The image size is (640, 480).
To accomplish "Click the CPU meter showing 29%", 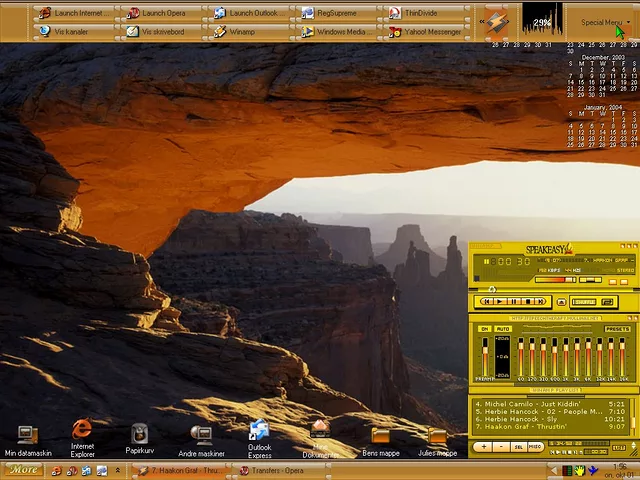I will click(x=542, y=19).
